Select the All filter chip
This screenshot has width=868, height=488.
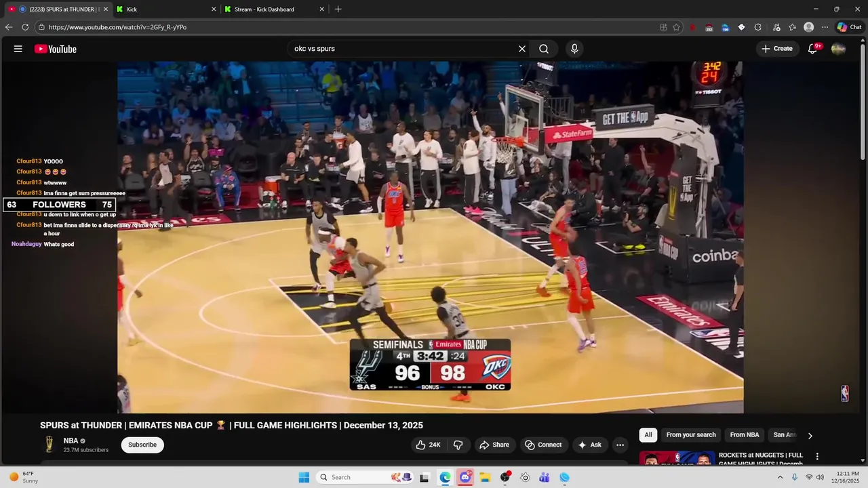click(x=648, y=435)
